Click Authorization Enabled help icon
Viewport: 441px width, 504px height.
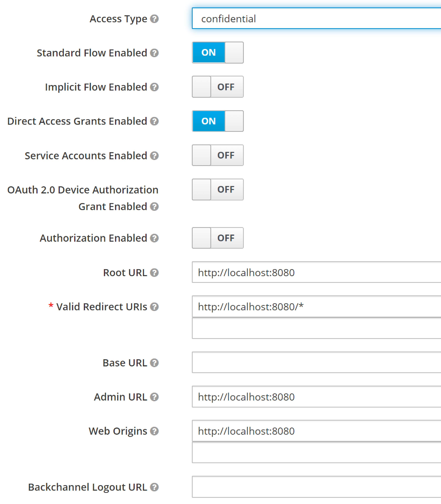point(154,238)
